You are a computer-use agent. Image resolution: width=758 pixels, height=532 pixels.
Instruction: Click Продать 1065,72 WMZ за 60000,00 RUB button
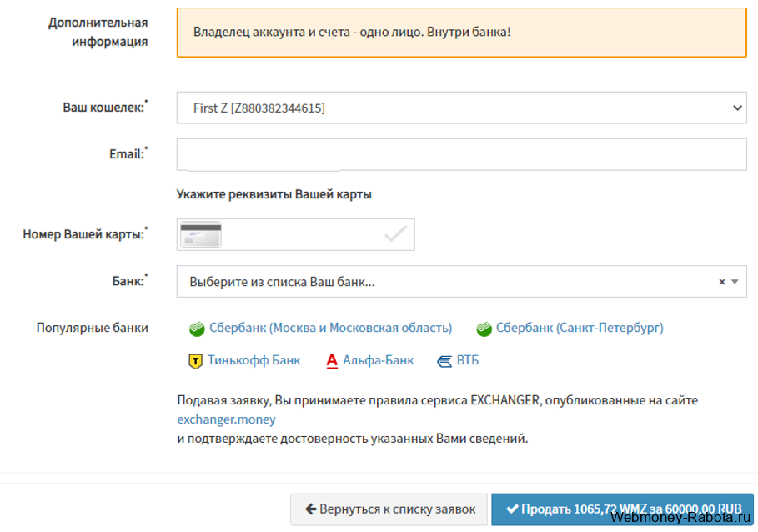[x=622, y=509]
